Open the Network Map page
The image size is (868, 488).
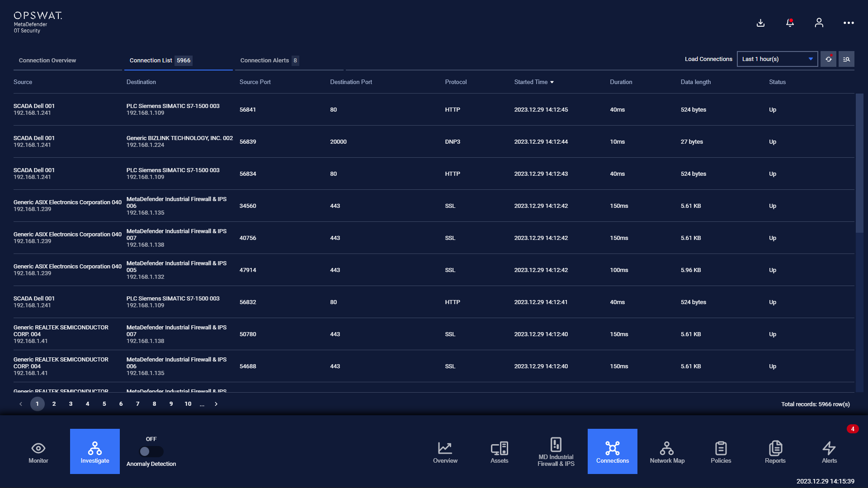click(x=667, y=451)
